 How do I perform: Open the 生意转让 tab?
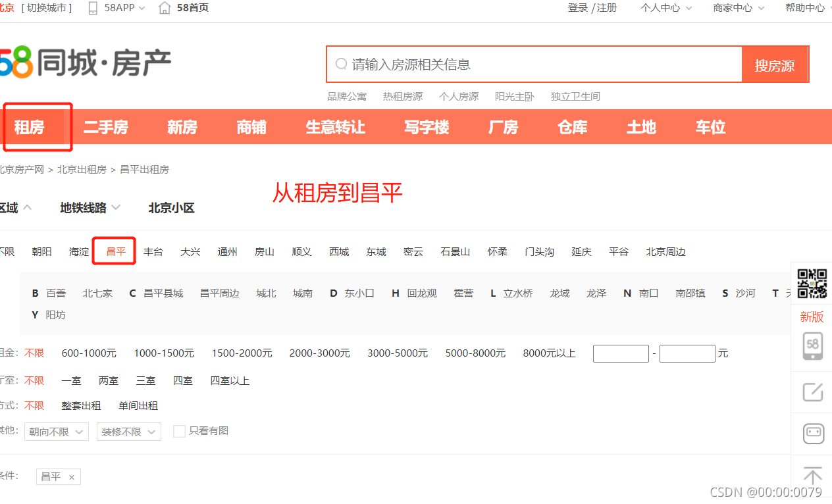[336, 127]
